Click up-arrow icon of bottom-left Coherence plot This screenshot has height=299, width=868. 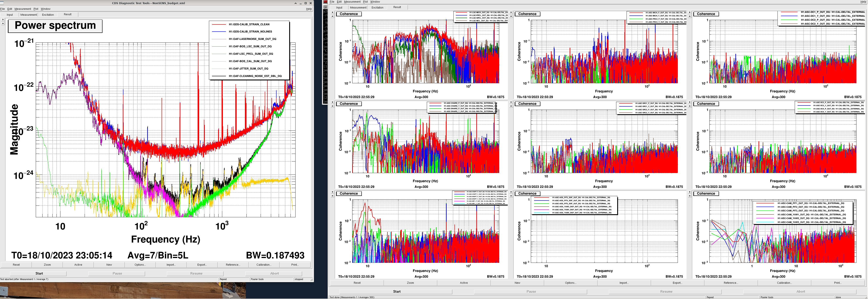(332, 196)
